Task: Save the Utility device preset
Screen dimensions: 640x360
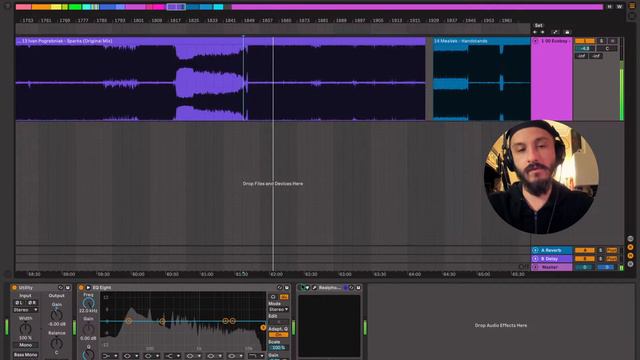Action: tap(68, 288)
